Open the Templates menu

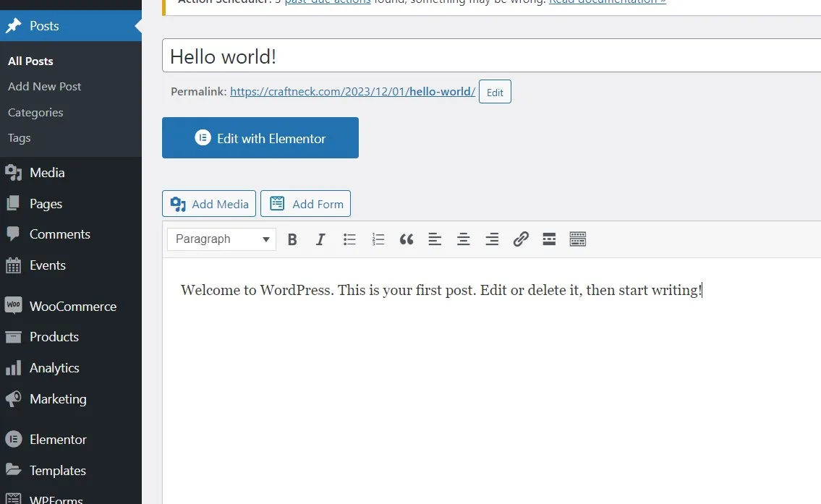pyautogui.click(x=71, y=471)
